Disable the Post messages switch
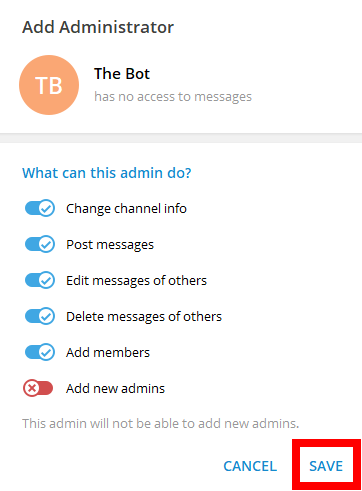The height and width of the screenshot is (491, 362). point(40,244)
